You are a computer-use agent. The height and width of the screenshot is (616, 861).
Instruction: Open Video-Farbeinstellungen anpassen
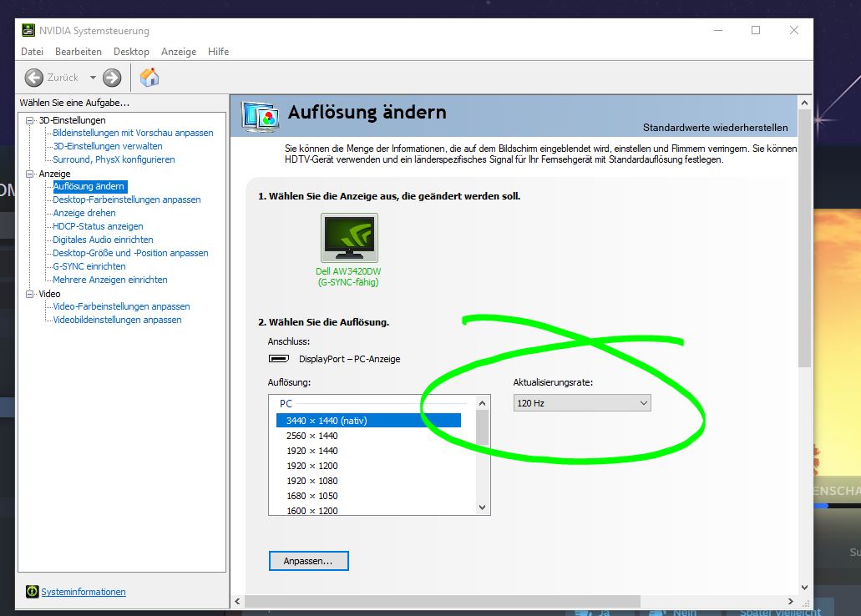point(121,306)
